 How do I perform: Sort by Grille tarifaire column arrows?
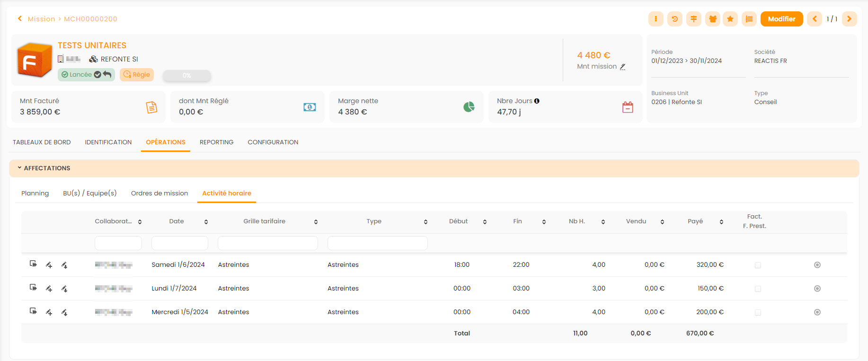click(316, 221)
